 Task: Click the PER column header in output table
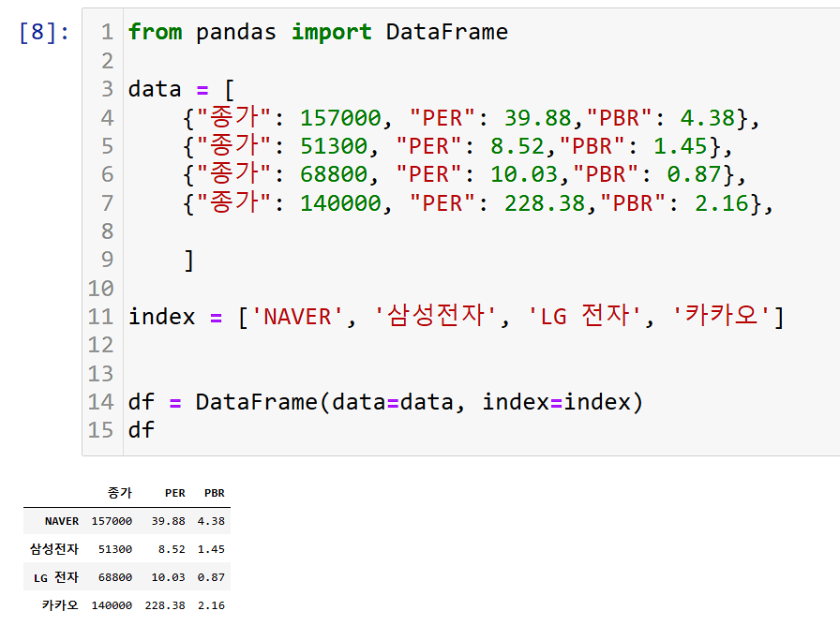tap(174, 493)
